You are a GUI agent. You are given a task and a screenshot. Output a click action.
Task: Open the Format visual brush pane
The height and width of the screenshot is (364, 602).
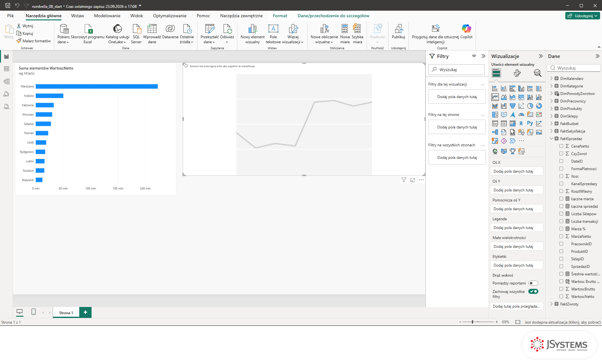(x=517, y=73)
